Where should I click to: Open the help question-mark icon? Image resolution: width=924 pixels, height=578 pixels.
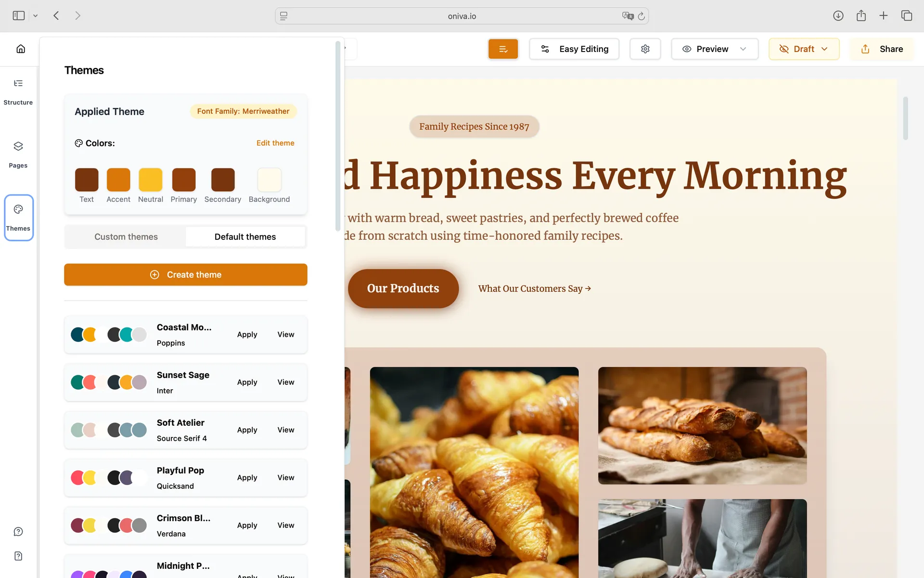pos(18,532)
